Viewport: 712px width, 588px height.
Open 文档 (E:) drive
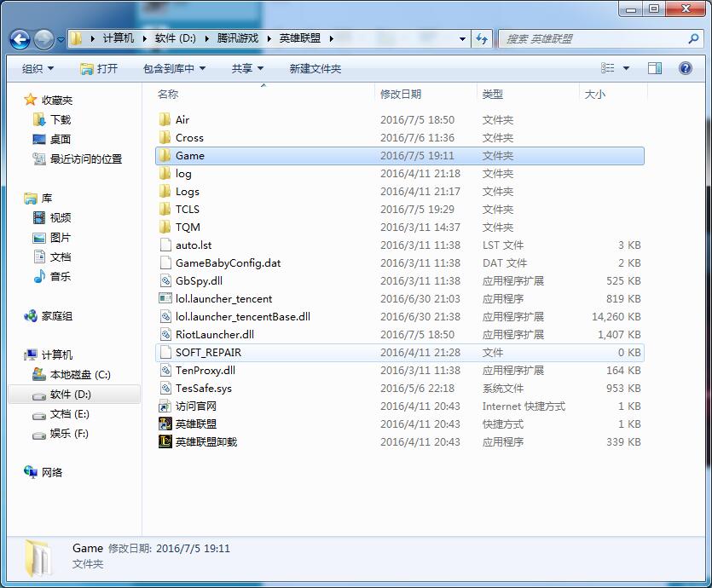coord(69,414)
